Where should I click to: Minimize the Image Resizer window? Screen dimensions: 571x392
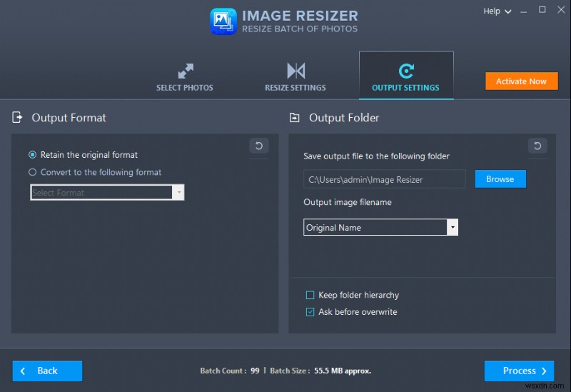point(524,12)
